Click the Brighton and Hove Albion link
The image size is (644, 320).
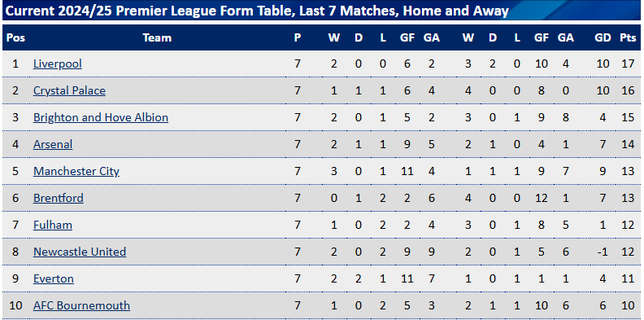[101, 117]
